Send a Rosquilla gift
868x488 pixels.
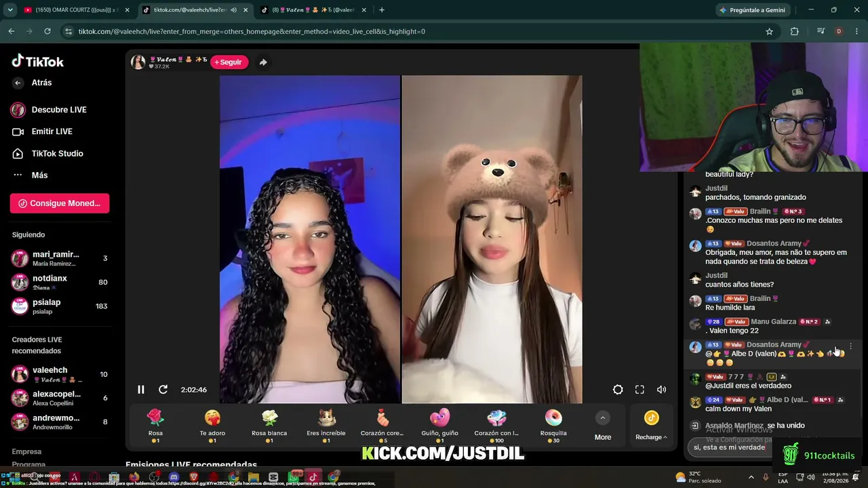click(553, 426)
